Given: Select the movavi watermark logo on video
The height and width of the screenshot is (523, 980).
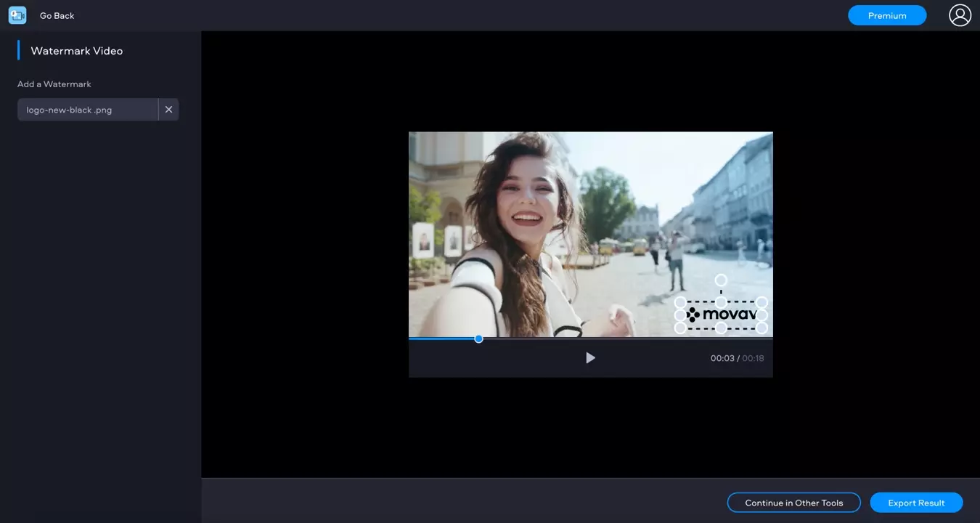Looking at the screenshot, I should (722, 315).
